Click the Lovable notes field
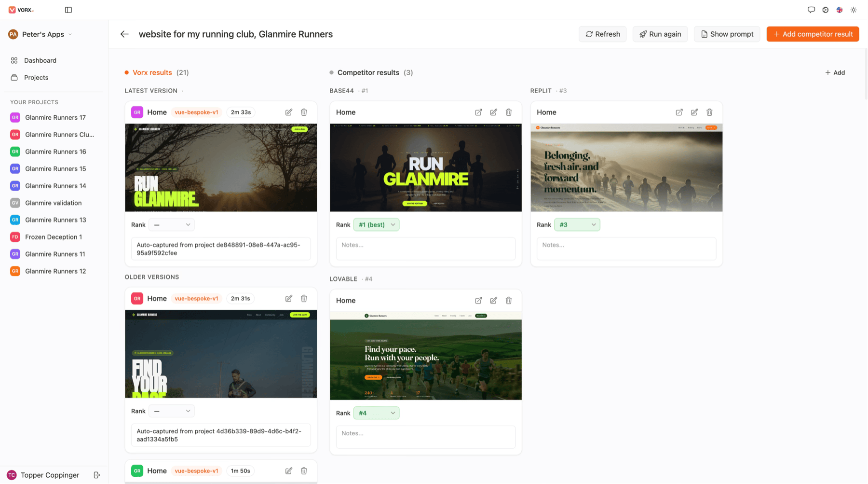 click(x=425, y=437)
